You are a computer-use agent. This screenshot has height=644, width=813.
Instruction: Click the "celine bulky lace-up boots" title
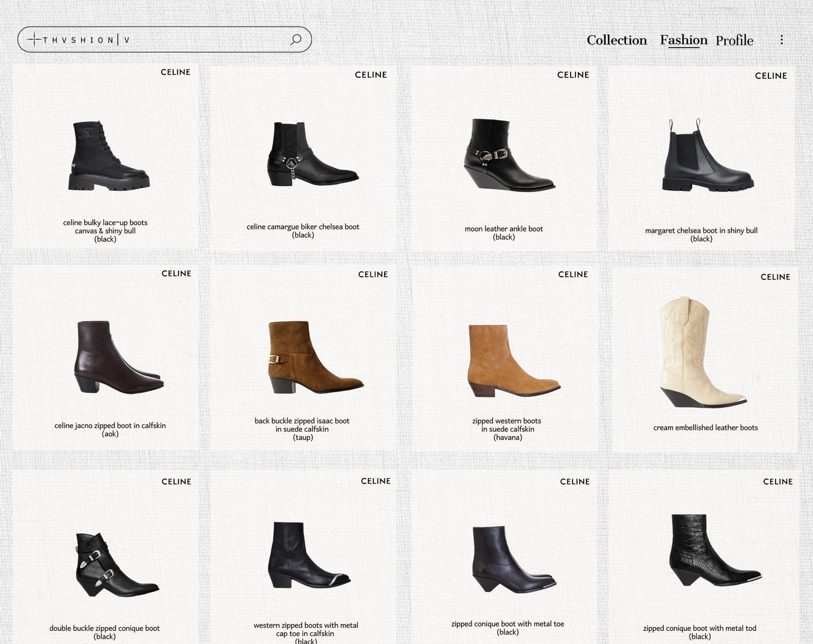(105, 222)
